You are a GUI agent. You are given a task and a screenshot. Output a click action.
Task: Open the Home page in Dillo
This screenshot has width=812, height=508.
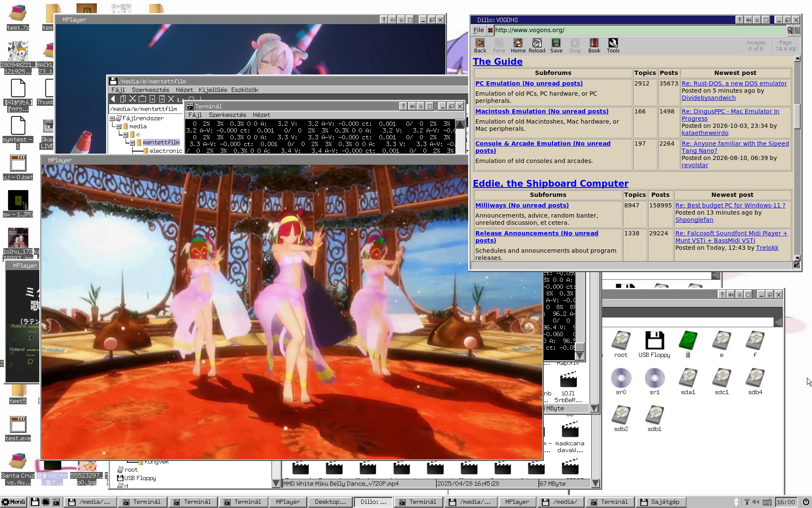(518, 46)
